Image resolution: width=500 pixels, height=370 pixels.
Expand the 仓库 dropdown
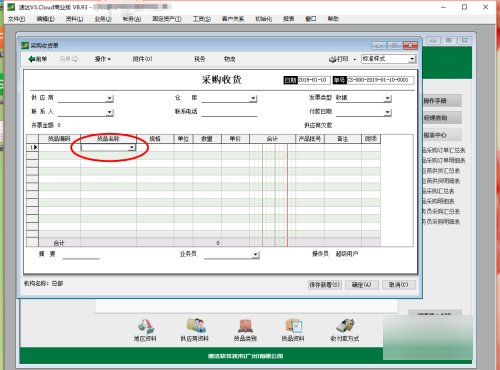click(253, 98)
